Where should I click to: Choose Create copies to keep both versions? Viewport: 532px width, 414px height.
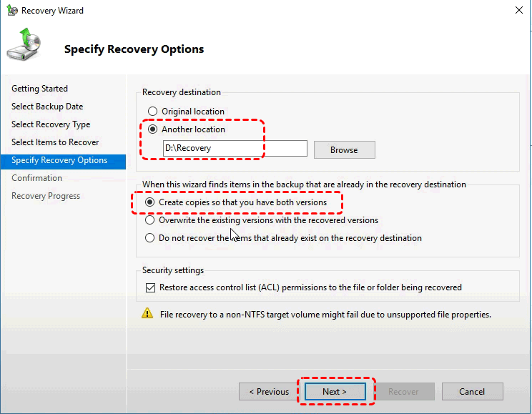pos(149,202)
